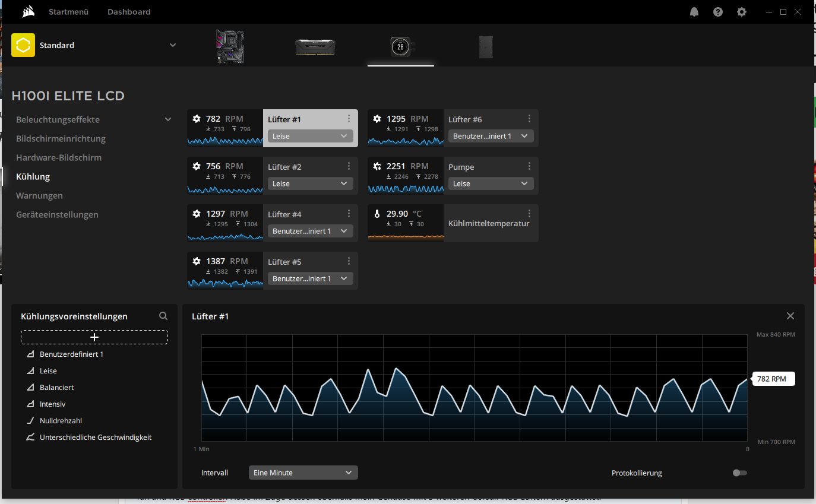Click the yellow Standard profile icon
This screenshot has height=504, width=816.
coord(23,45)
